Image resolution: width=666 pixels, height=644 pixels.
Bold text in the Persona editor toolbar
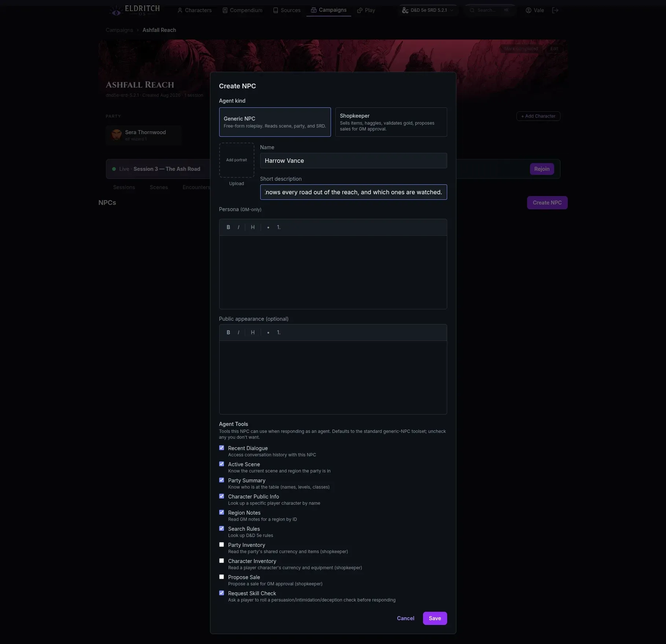pos(228,227)
